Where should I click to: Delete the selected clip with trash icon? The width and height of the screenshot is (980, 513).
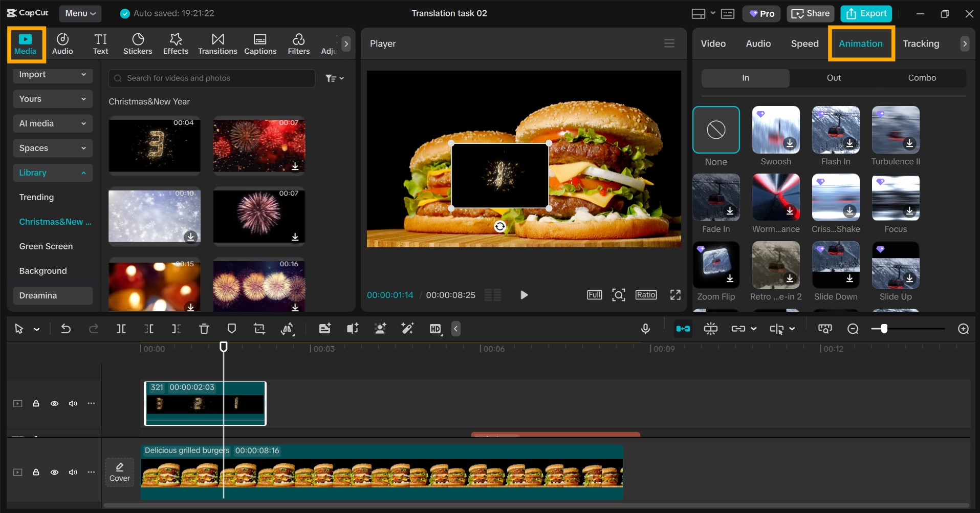(204, 329)
